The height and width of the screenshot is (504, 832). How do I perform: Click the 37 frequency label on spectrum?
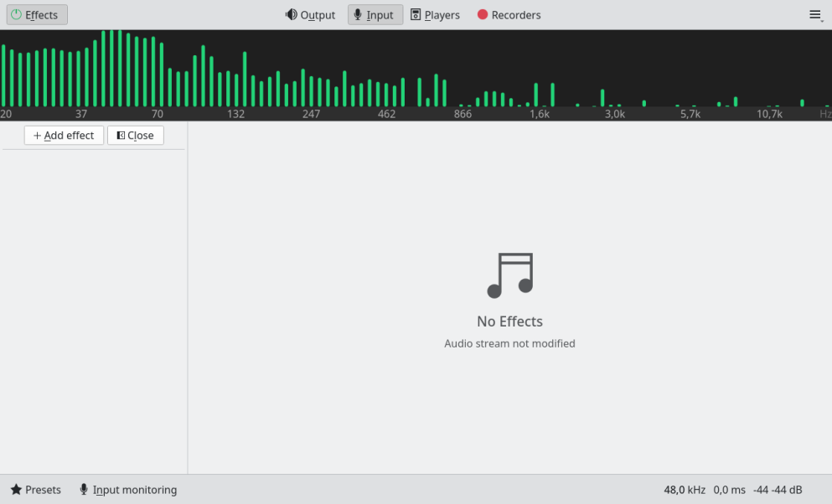(80, 114)
